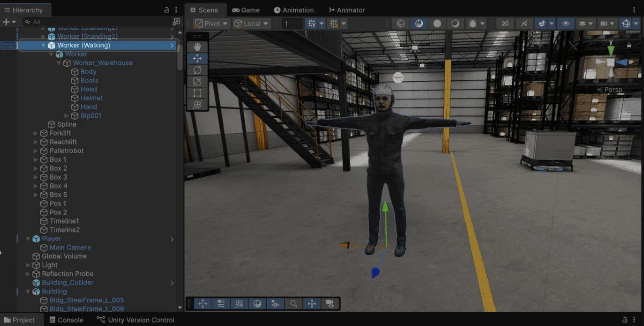Select the Rect transform tool
This screenshot has width=644, height=326.
197,93
